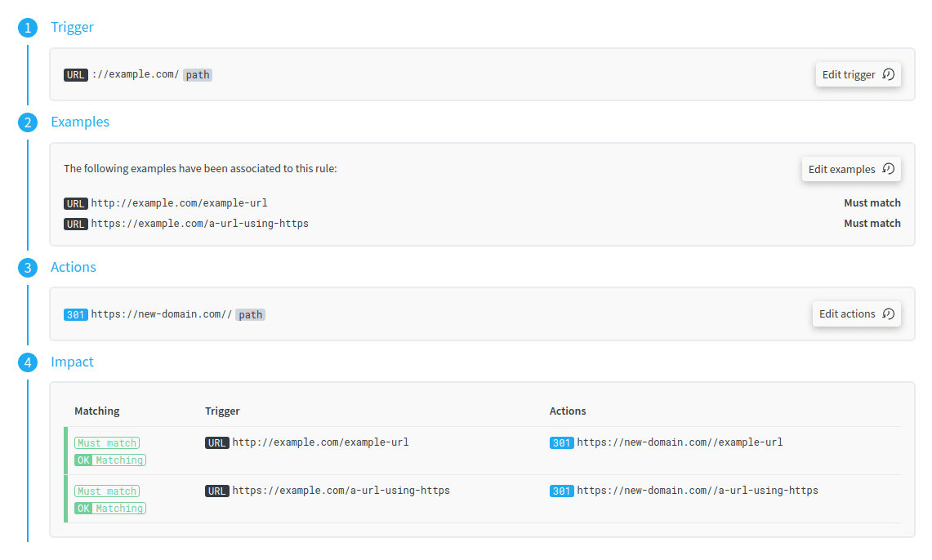Image resolution: width=932 pixels, height=560 pixels.
Task: Click the magic wand icon on Edit actions
Action: tap(886, 313)
